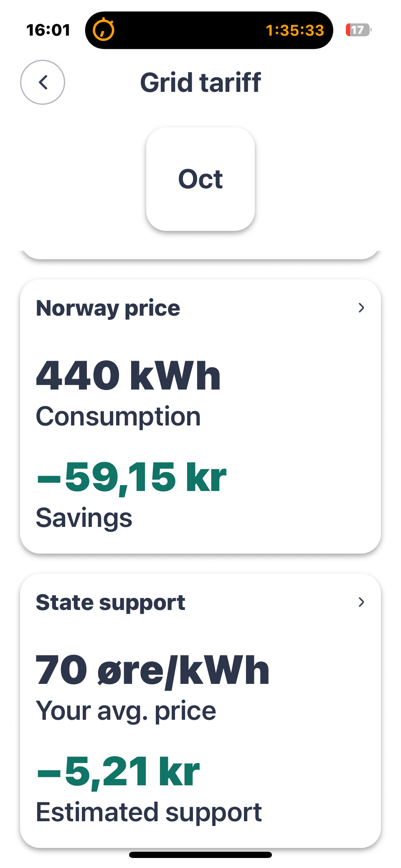Image resolution: width=401 pixels, height=868 pixels.
Task: Tap the −5,21 kr support amount
Action: [118, 772]
